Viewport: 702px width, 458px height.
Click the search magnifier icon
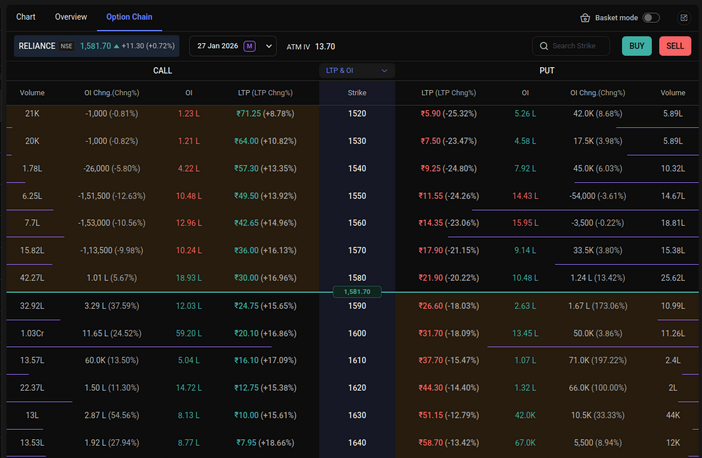[x=543, y=46]
